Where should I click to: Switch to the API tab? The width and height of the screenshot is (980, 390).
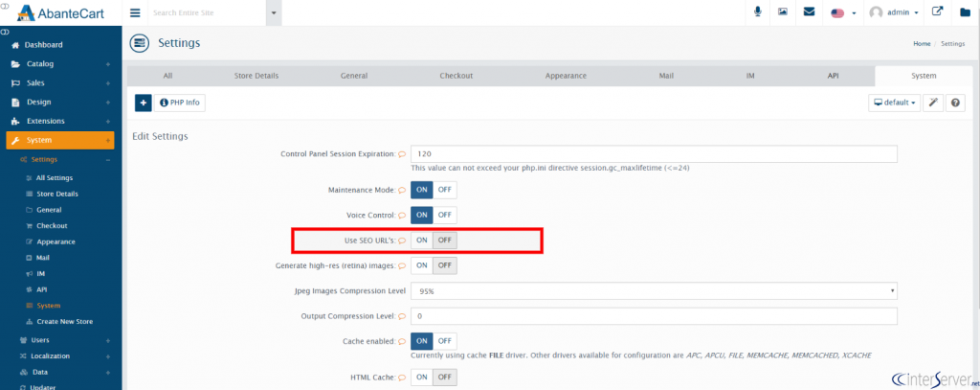pyautogui.click(x=833, y=76)
